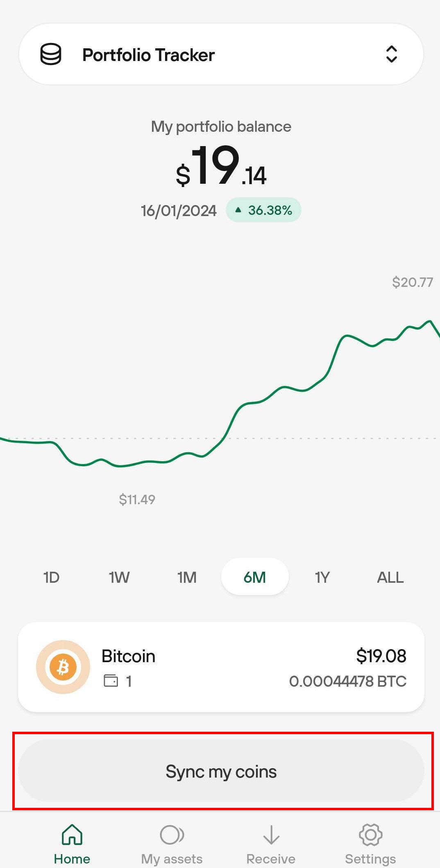Viewport: 440px width, 868px height.
Task: Tap the Bitcoin logo icon
Action: pos(63,667)
